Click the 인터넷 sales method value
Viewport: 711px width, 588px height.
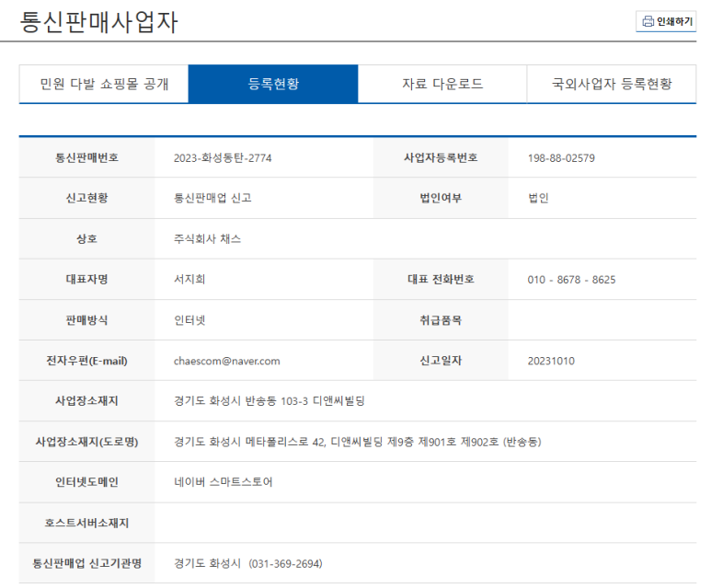(189, 320)
